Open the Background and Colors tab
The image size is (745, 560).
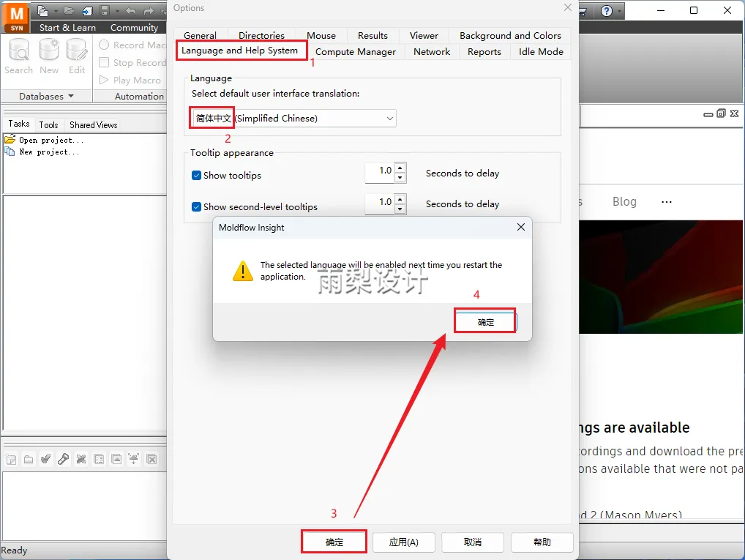click(x=510, y=36)
